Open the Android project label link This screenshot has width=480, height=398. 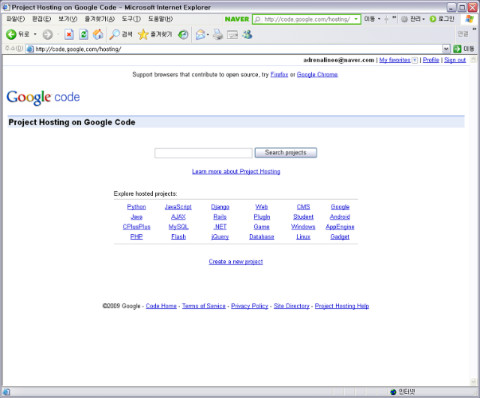click(x=340, y=217)
